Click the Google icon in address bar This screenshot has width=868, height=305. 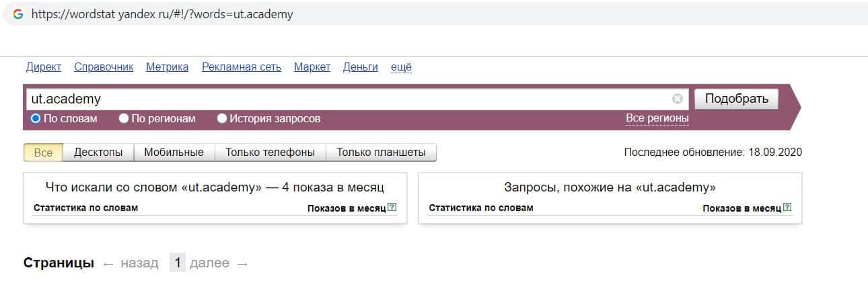tap(18, 13)
